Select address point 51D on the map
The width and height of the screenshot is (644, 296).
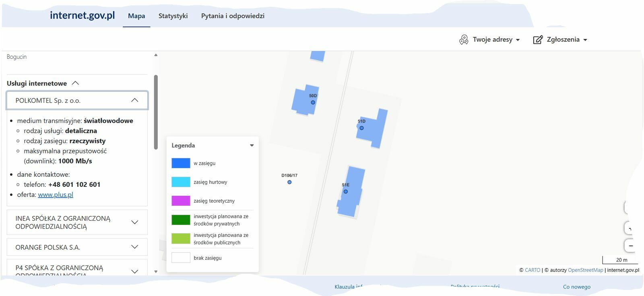(x=361, y=128)
